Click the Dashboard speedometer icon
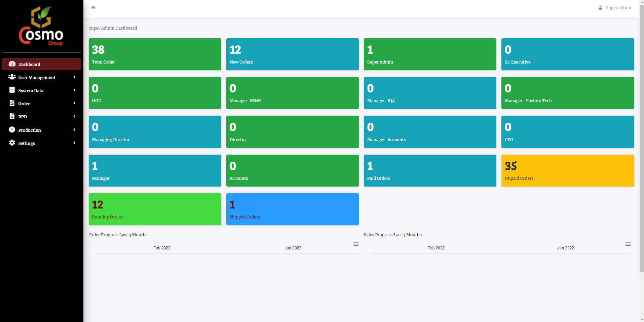Image resolution: width=644 pixels, height=322 pixels. click(12, 64)
